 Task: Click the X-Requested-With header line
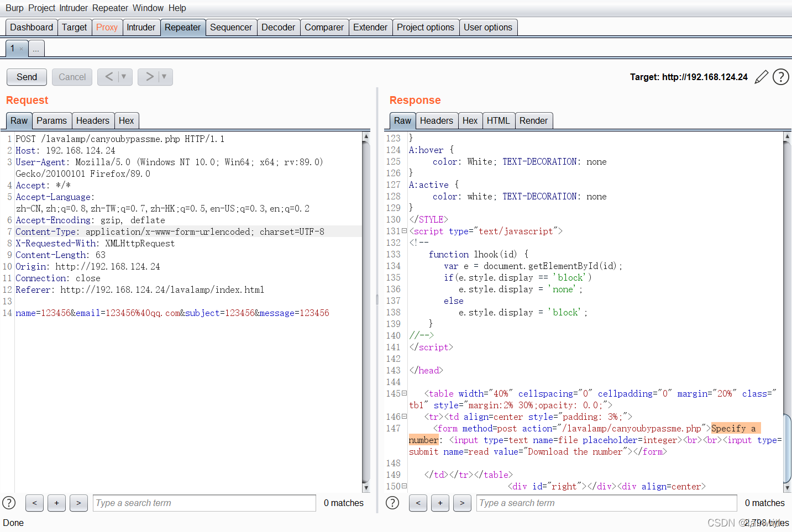coord(95,243)
